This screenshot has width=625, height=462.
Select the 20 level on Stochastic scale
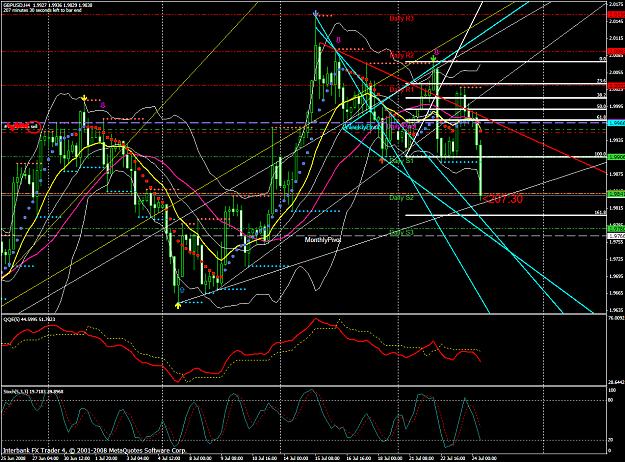[x=611, y=440]
